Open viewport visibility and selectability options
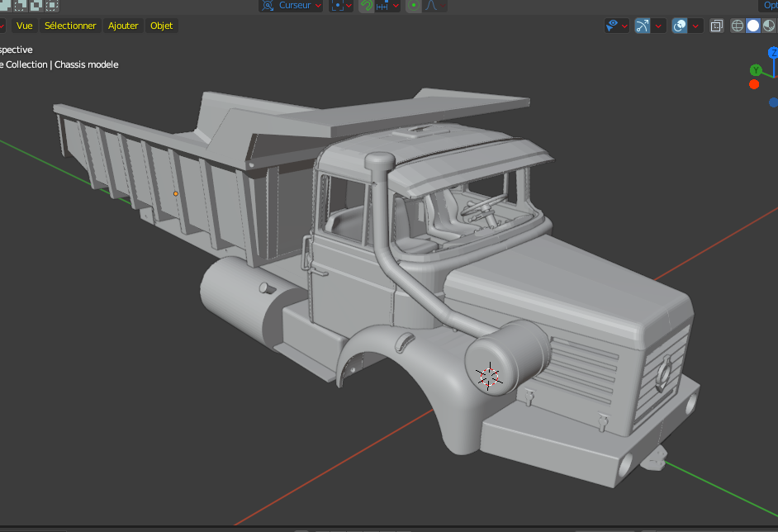This screenshot has height=532, width=778. pyautogui.click(x=616, y=26)
